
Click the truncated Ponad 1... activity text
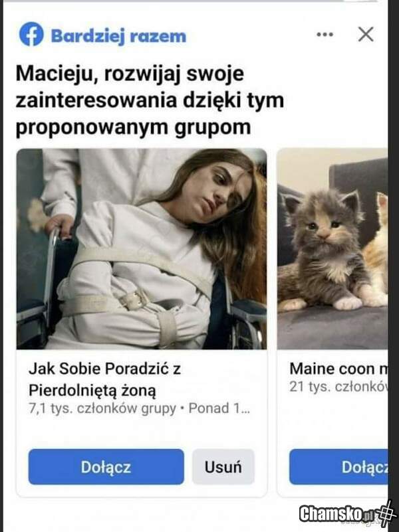219,408
